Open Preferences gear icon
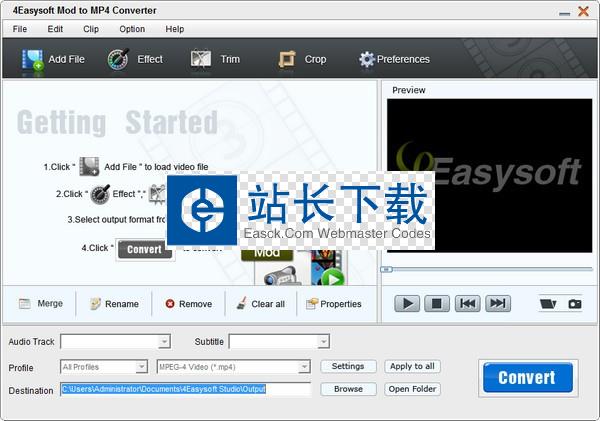 pos(367,59)
